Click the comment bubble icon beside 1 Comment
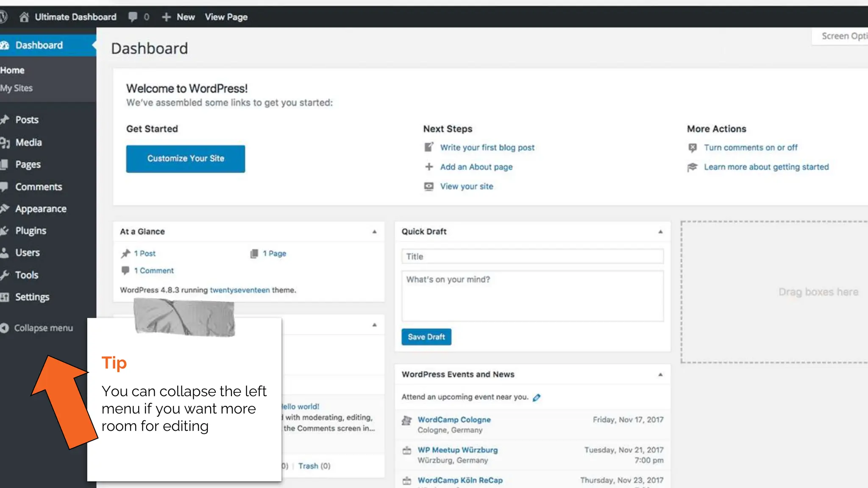Image resolution: width=868 pixels, height=488 pixels. [125, 270]
